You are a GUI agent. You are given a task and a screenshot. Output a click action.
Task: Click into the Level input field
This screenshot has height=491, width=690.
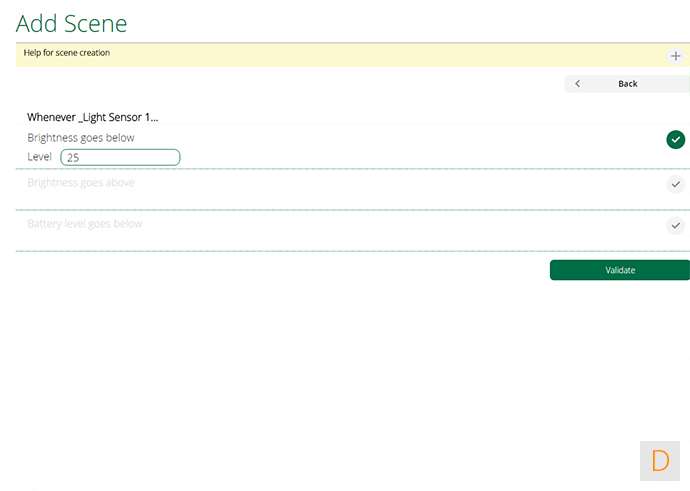coord(120,157)
